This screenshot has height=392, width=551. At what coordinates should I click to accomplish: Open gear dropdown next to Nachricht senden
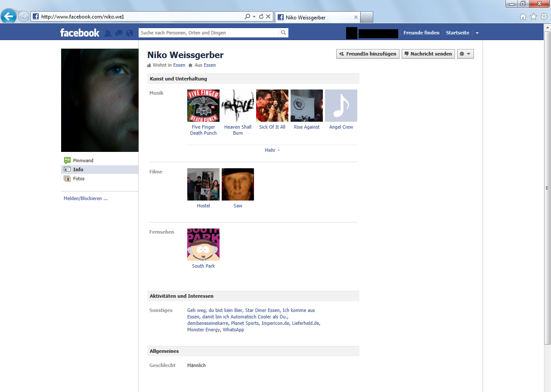pyautogui.click(x=465, y=54)
